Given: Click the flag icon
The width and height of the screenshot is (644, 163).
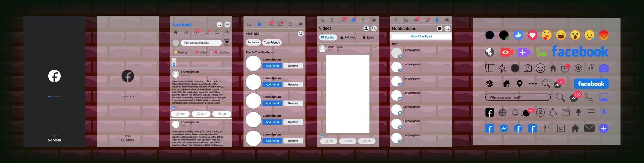Looking at the screenshot, I should click(x=547, y=128).
